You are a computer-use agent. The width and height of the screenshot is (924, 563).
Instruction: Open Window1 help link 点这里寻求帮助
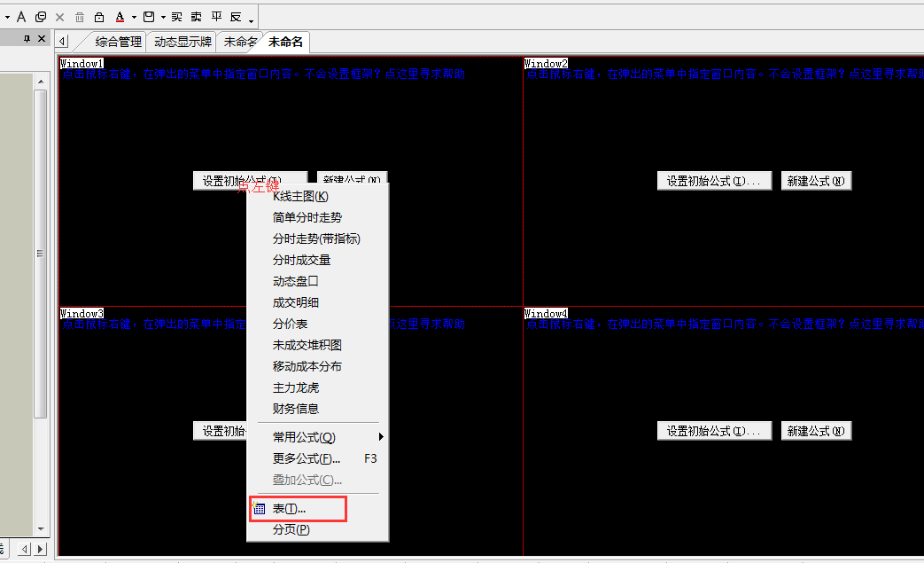[x=425, y=74]
